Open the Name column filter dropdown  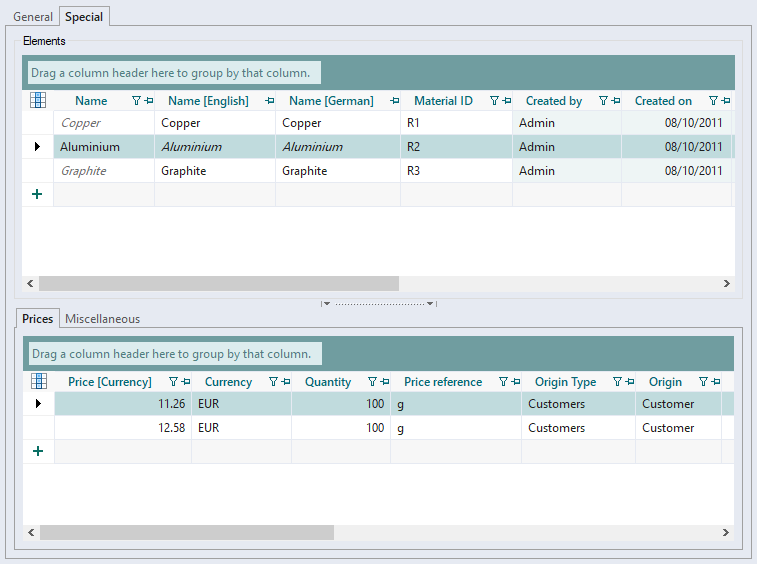[136, 101]
